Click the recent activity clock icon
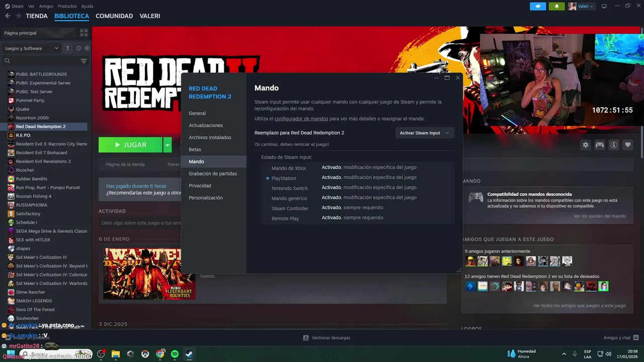This screenshot has height=362, width=644. pyautogui.click(x=78, y=48)
